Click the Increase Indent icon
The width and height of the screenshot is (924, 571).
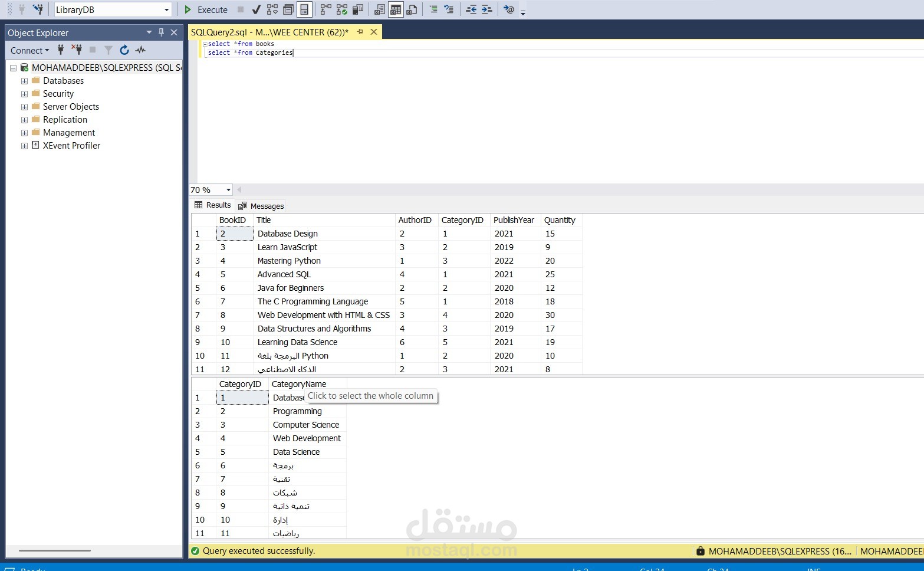pyautogui.click(x=487, y=9)
